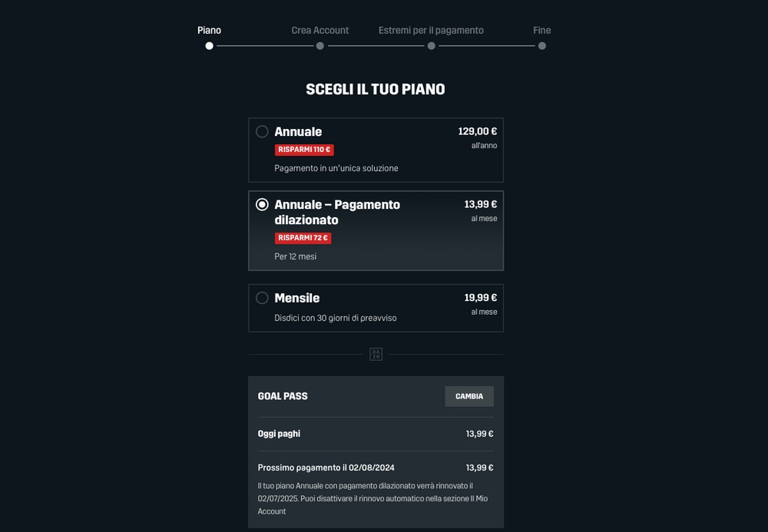This screenshot has width=768, height=532.
Task: Select the Annuale plan radio button
Action: click(x=262, y=131)
